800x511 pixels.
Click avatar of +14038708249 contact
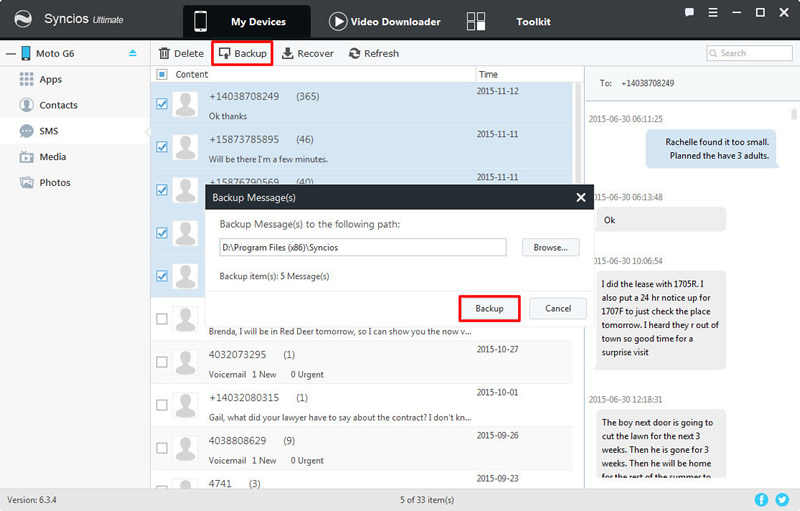pyautogui.click(x=185, y=104)
